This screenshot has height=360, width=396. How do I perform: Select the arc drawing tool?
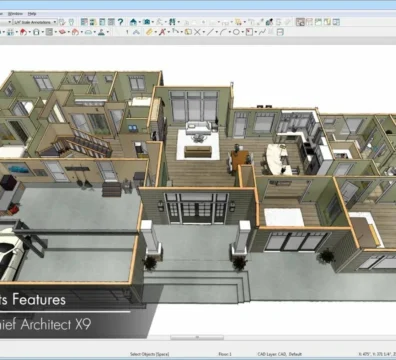click(223, 32)
